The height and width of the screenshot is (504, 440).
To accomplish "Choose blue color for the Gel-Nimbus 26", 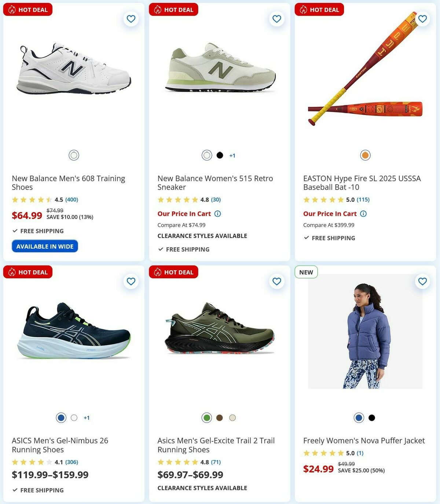I will (x=61, y=417).
